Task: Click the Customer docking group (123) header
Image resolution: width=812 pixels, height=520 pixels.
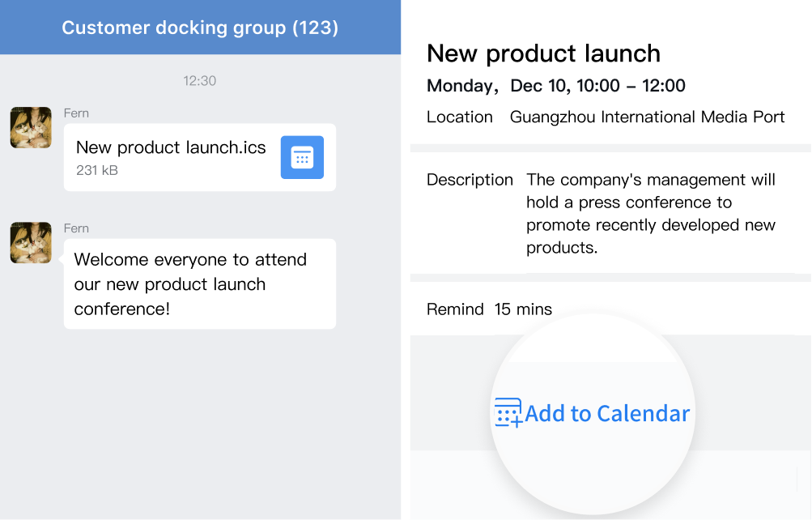Action: [200, 28]
